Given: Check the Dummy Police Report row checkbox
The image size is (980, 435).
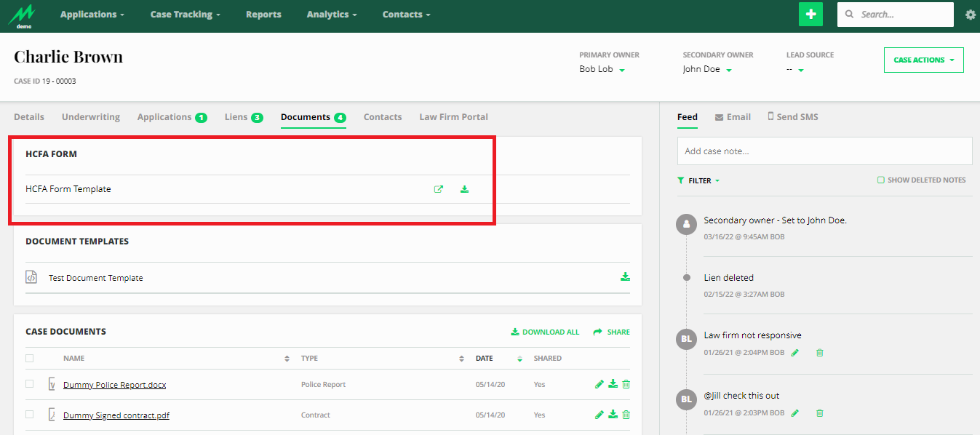Looking at the screenshot, I should click(30, 384).
